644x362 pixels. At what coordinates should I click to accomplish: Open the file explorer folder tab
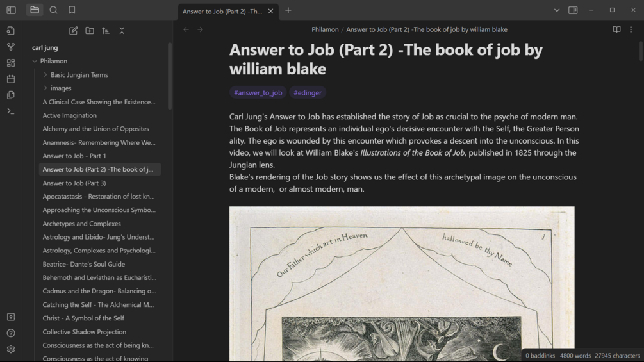tap(35, 10)
